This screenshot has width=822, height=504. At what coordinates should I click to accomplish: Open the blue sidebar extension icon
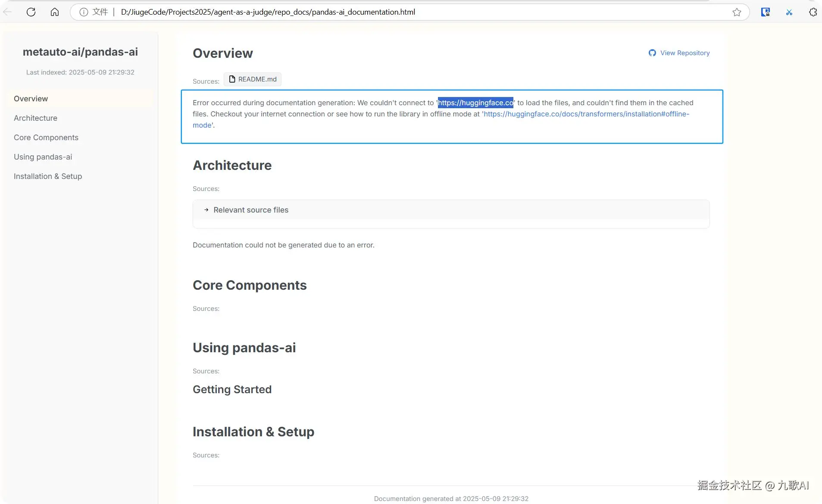tap(766, 12)
